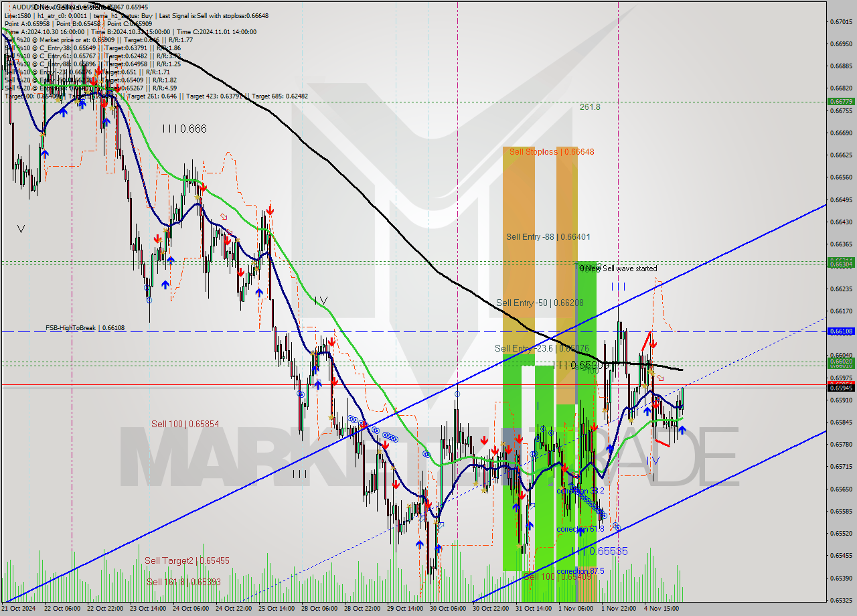
Task: Click the 0.65390 price axis label
Action: click(841, 577)
